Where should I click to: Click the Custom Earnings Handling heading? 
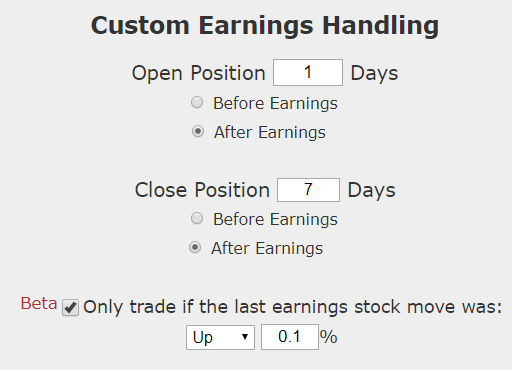(265, 25)
